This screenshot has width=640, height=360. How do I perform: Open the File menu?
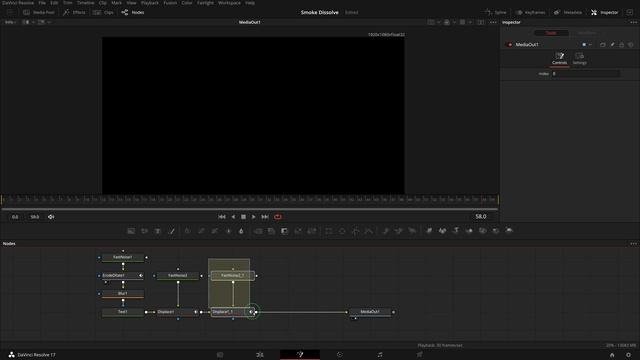pos(42,3)
